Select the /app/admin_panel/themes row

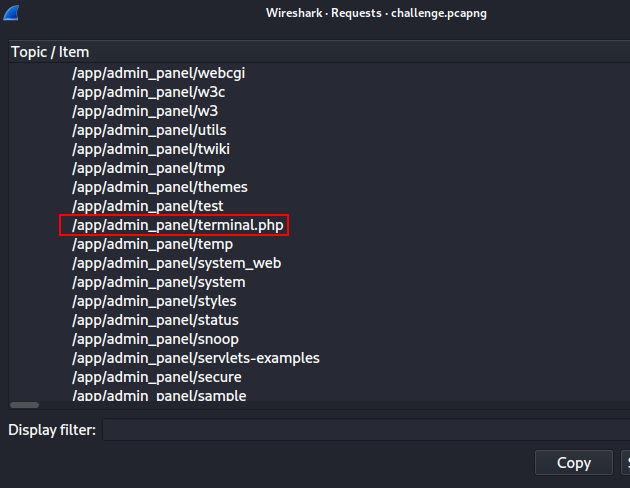click(x=146, y=187)
